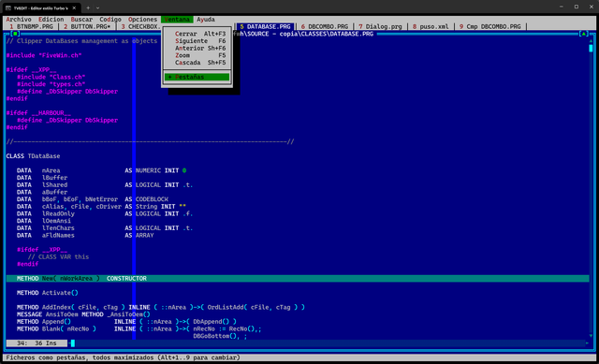Switch to the 7 Dialog.prg tab
The height and width of the screenshot is (364, 599).
pos(381,26)
